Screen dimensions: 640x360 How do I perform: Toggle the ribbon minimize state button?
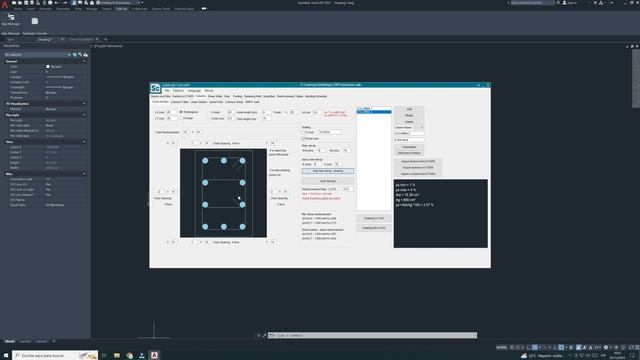[x=204, y=9]
